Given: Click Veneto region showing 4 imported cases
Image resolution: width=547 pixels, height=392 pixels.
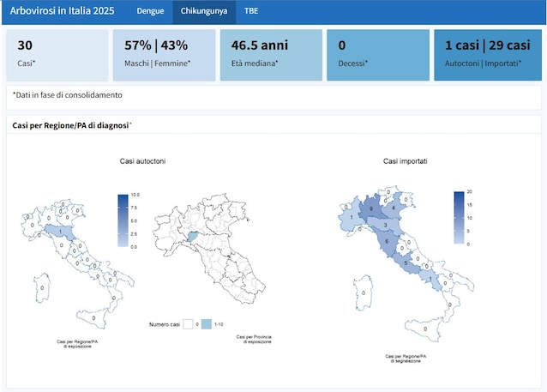Looking at the screenshot, I should coord(394,208).
